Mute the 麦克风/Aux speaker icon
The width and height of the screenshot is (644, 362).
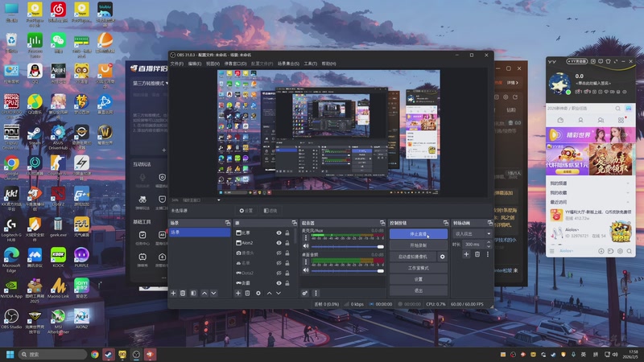(306, 246)
